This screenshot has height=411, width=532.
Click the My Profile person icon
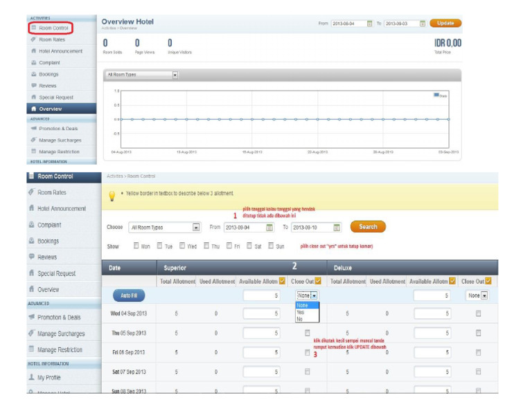pos(32,377)
